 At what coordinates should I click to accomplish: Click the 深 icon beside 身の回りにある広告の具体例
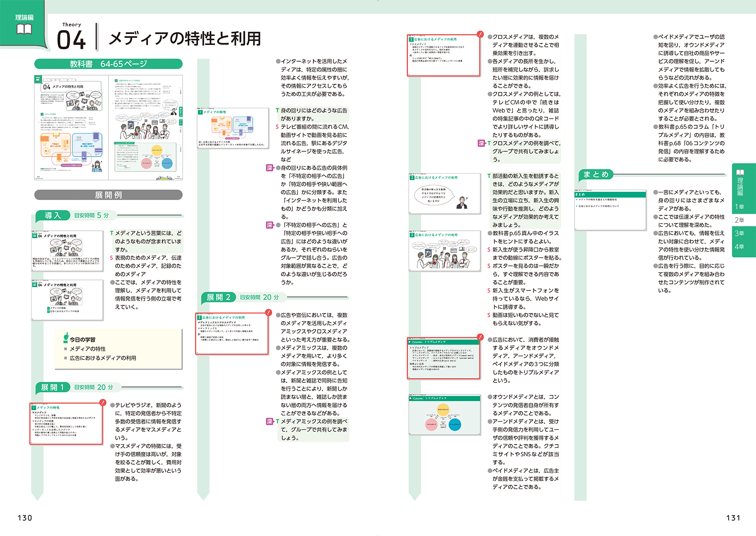click(270, 168)
